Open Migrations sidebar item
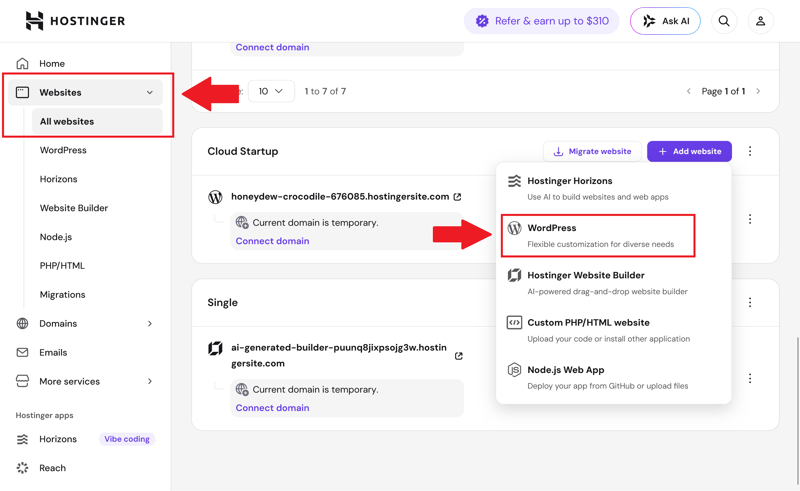The width and height of the screenshot is (800, 491). [x=63, y=294]
